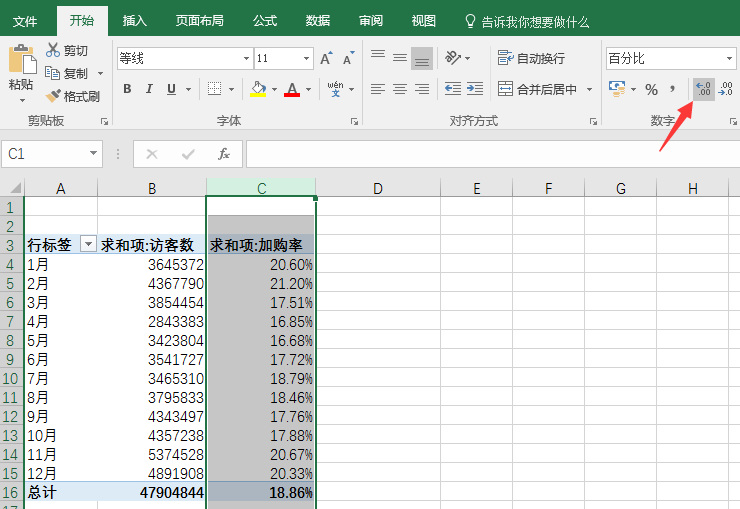Open the number format dropdown 百分比
Image resolution: width=740 pixels, height=509 pixels.
tap(729, 59)
